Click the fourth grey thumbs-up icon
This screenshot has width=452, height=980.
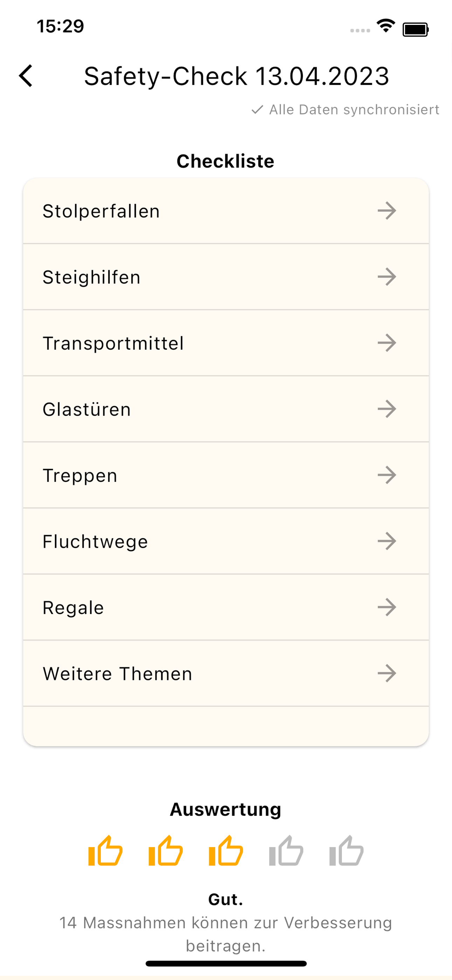pos(286,851)
